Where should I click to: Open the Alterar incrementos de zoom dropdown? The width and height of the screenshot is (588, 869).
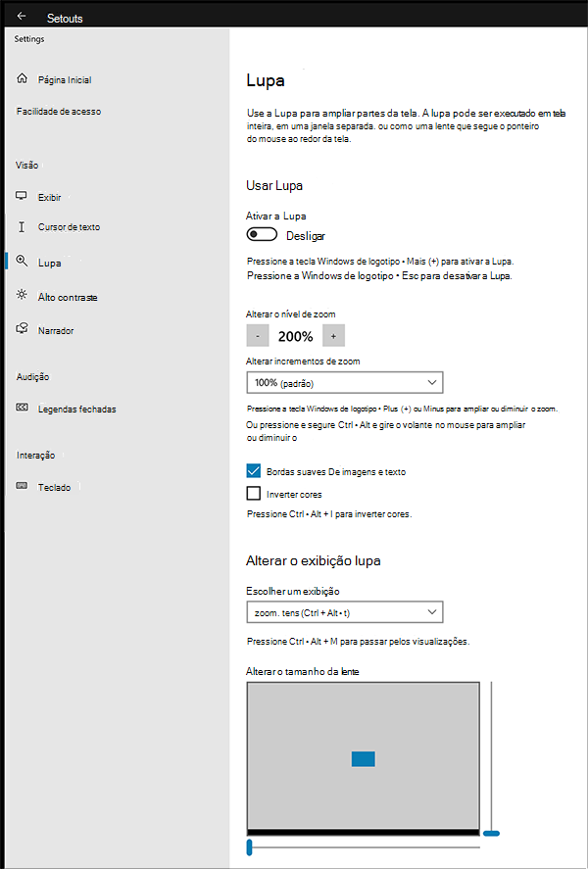345,382
